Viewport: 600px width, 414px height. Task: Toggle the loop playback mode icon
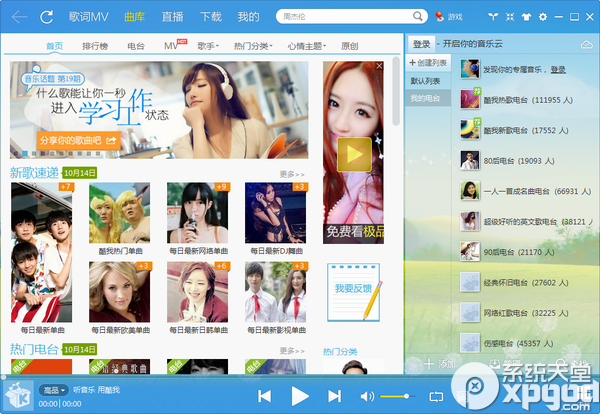pyautogui.click(x=436, y=397)
